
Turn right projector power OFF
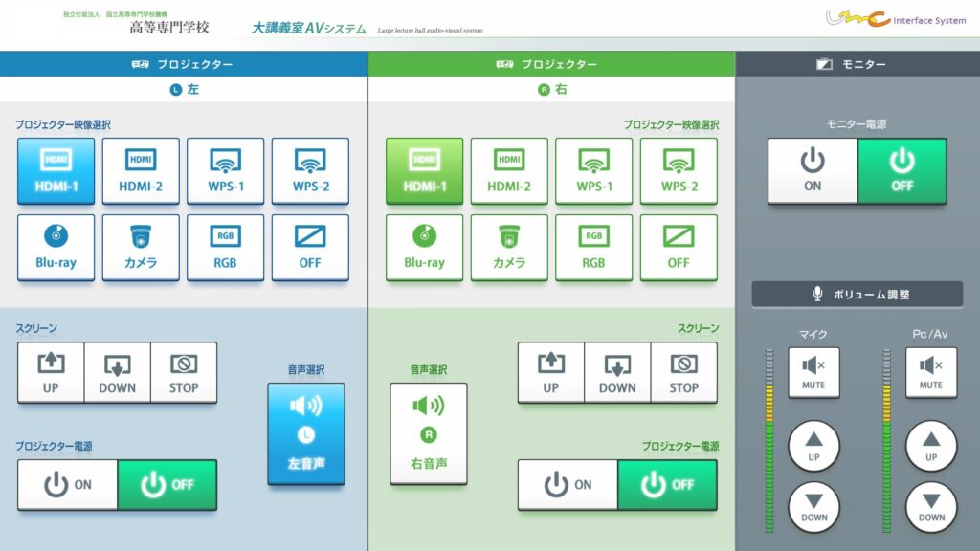[667, 485]
